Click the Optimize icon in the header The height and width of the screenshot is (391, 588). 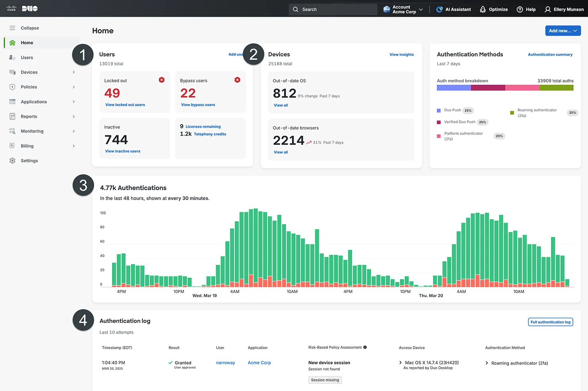(482, 9)
